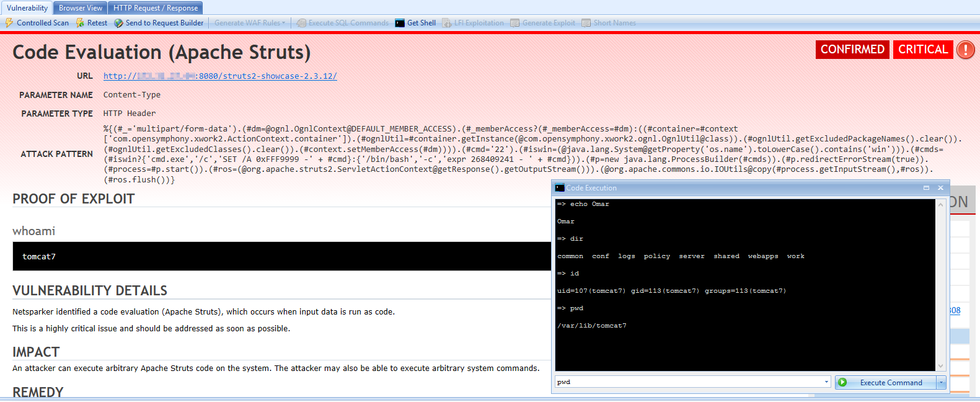Open the Generate WAF Rules dropdown
Viewport: 980px width, 402px height.
pos(250,23)
